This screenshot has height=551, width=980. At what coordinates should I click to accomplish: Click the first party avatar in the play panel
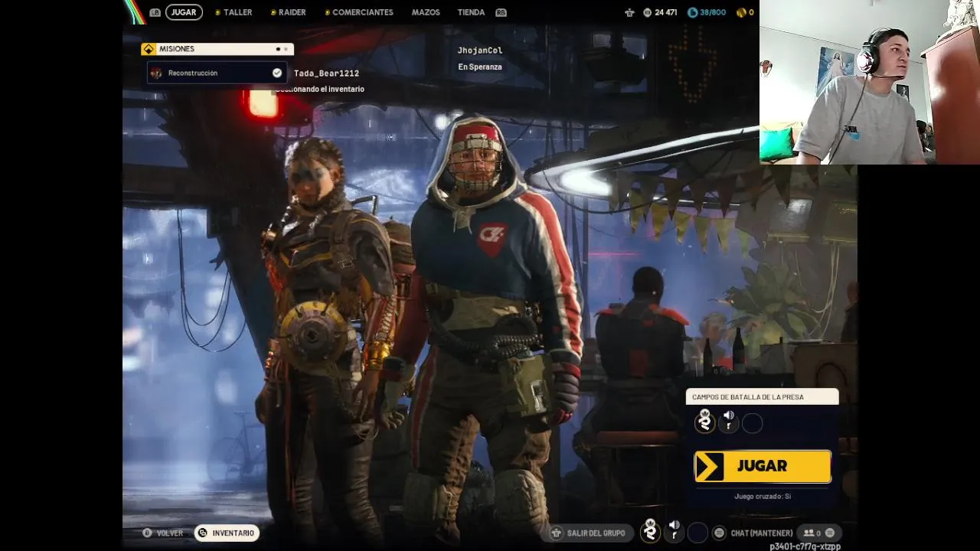[x=704, y=422]
